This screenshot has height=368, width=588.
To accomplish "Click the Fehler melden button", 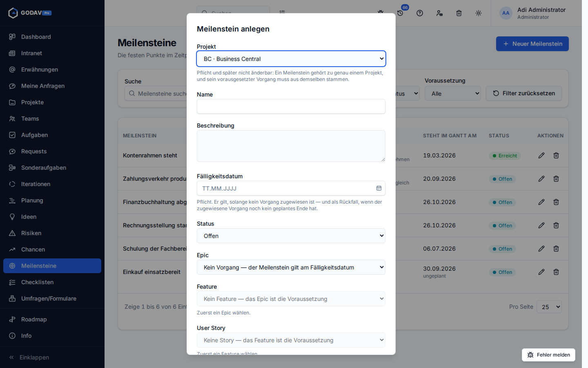I will (548, 355).
